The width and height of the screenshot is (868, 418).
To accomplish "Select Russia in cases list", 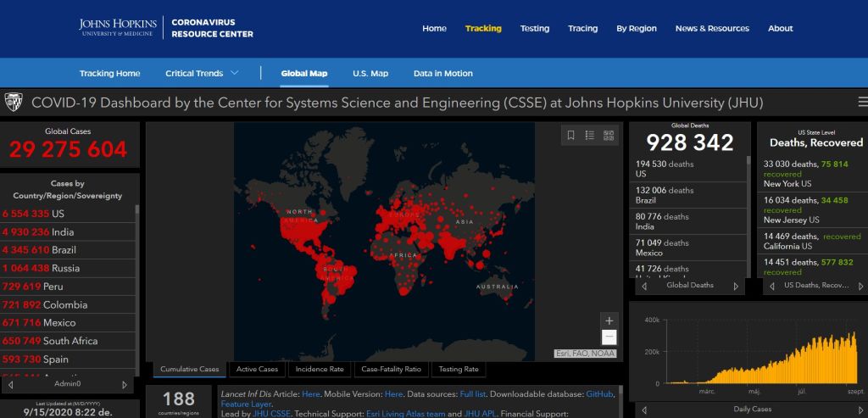I will [x=68, y=268].
